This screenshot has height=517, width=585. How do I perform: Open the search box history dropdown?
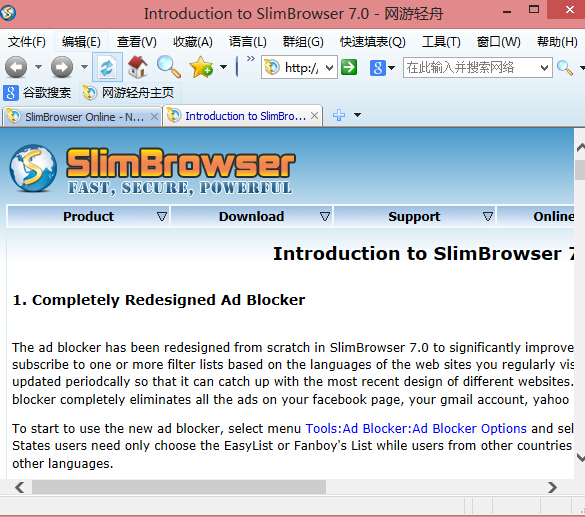click(544, 68)
